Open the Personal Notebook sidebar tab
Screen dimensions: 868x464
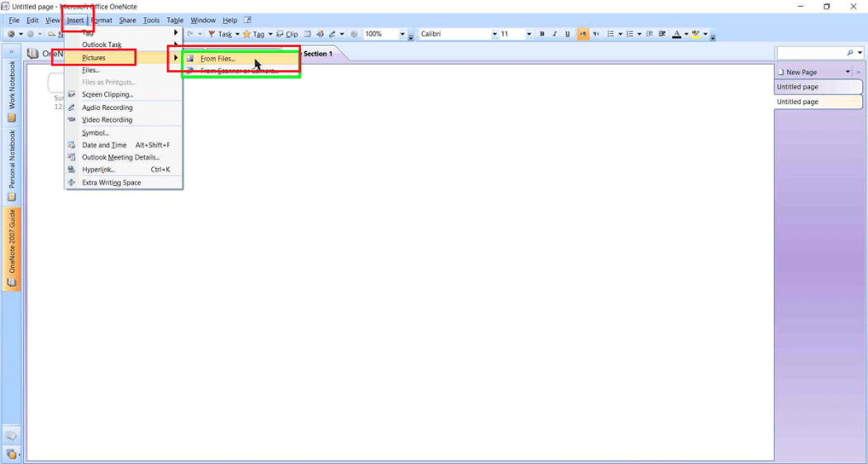(x=12, y=165)
